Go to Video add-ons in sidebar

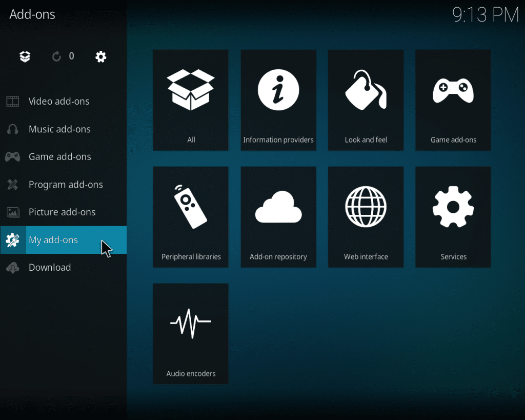59,102
